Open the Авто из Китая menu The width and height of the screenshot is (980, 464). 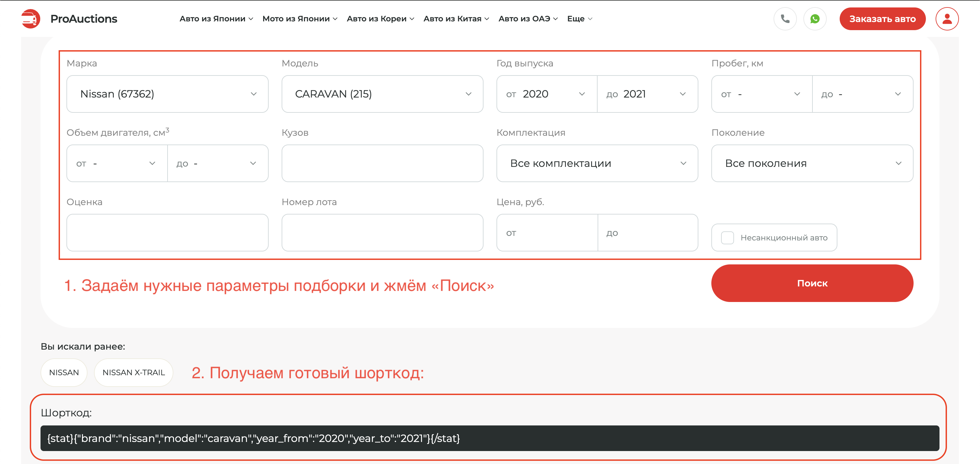tap(456, 19)
